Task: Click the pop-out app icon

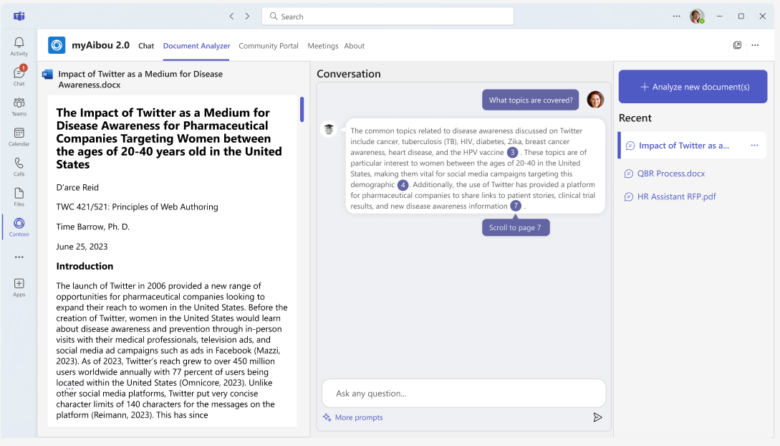Action: click(x=737, y=45)
